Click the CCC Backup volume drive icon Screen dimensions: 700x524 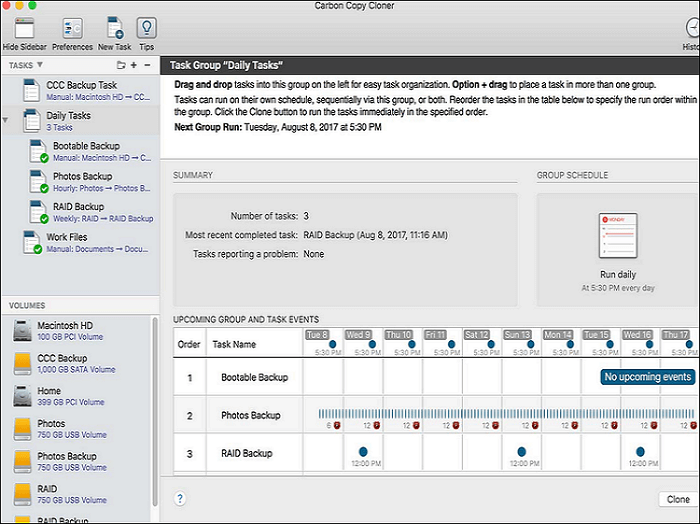coord(22,363)
